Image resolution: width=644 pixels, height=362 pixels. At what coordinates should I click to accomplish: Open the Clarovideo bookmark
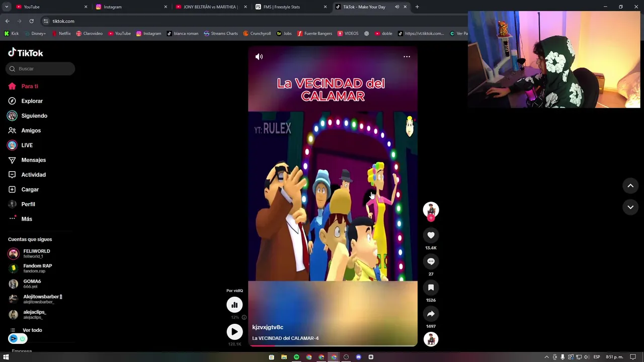click(x=90, y=34)
